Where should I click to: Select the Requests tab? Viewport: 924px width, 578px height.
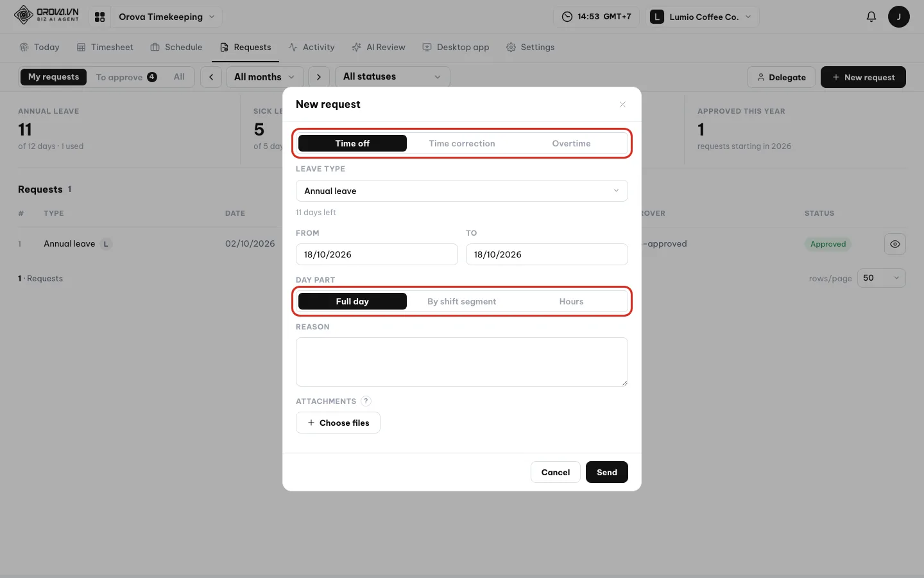tap(245, 48)
